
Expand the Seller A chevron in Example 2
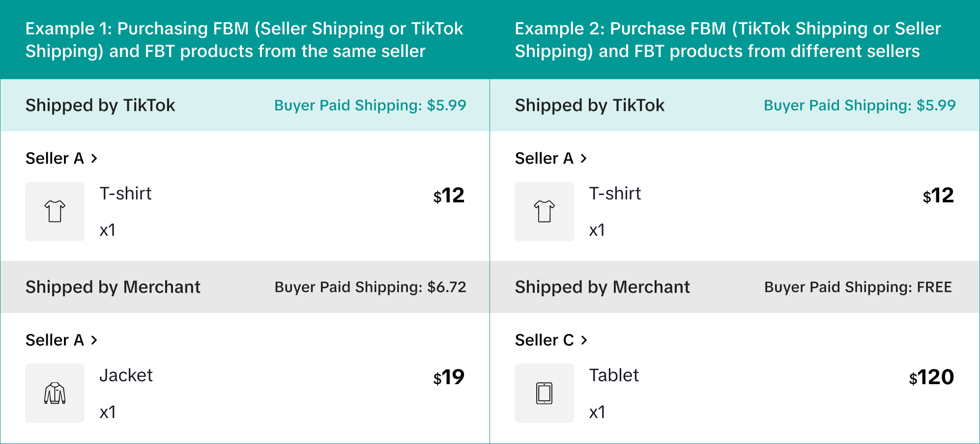pos(584,158)
